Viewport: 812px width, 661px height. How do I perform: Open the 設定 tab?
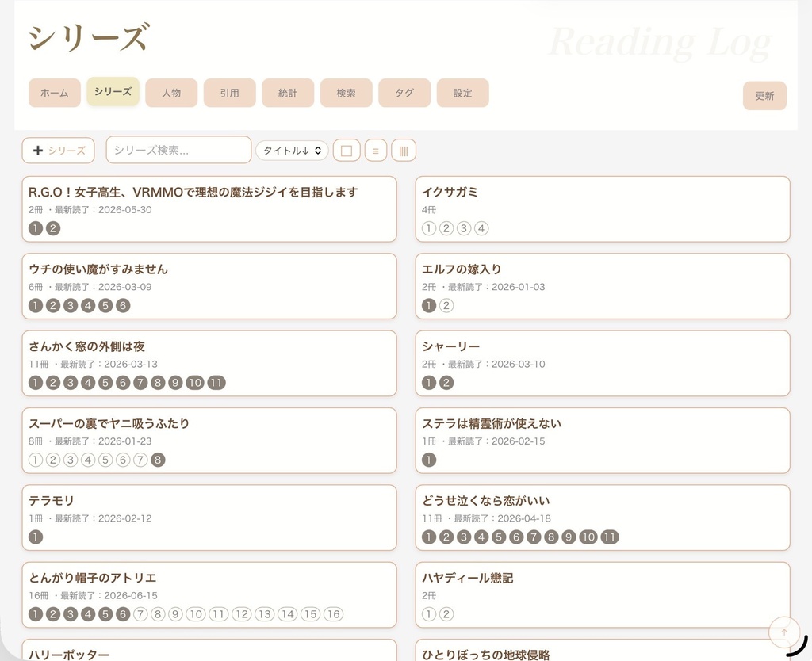[x=463, y=94]
